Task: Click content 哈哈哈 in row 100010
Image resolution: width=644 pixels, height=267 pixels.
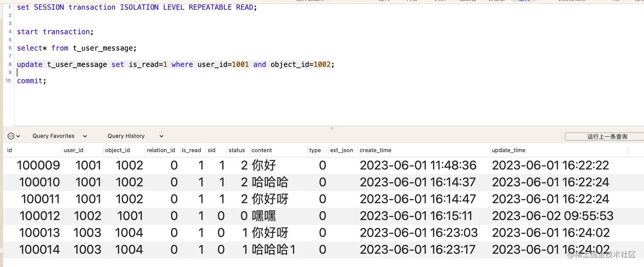Action: click(270, 182)
